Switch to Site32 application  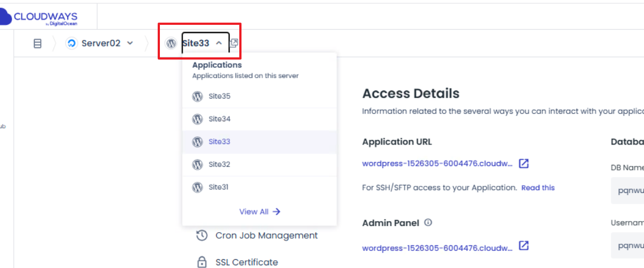(219, 164)
